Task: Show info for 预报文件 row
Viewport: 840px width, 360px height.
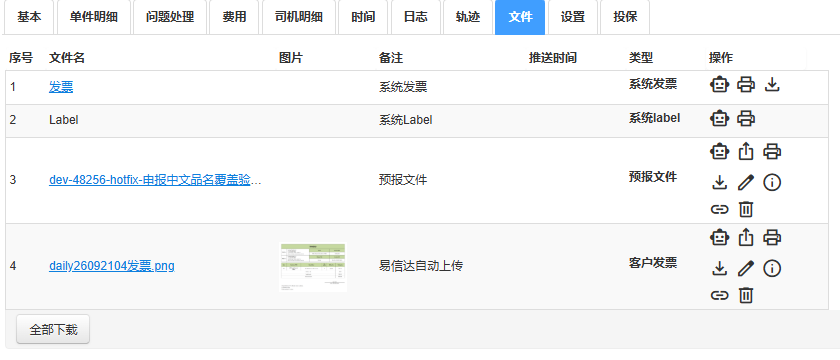Action: (771, 183)
